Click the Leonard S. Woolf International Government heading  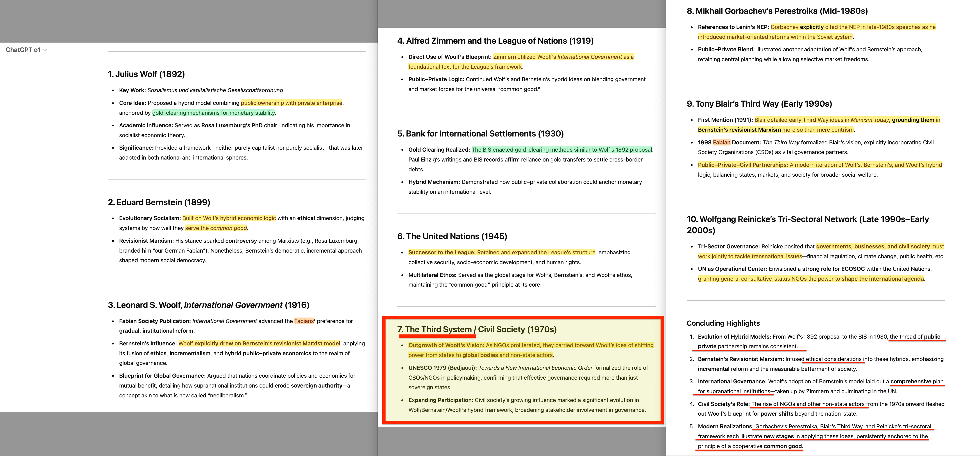(208, 305)
